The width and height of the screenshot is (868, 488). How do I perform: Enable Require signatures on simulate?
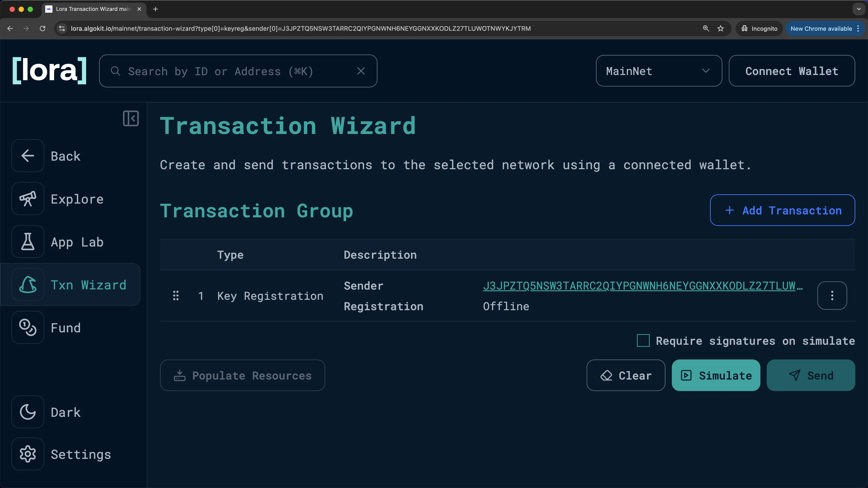point(643,340)
